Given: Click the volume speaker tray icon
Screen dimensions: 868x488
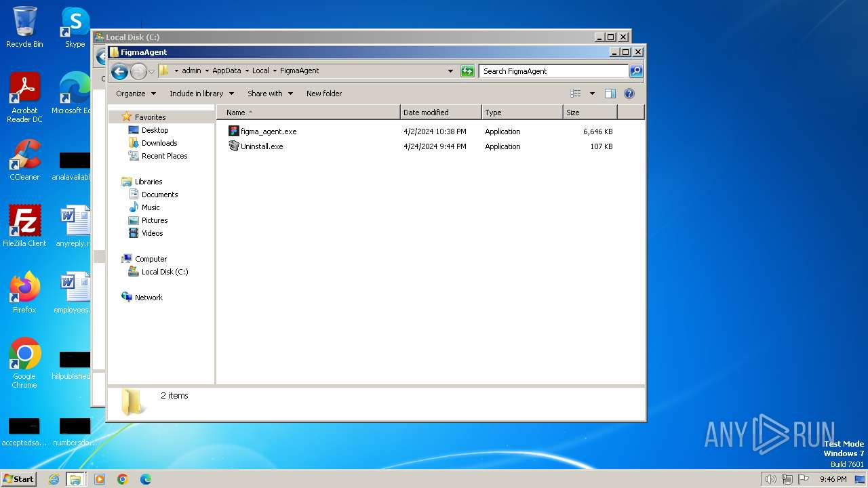Looking at the screenshot, I should [x=770, y=479].
